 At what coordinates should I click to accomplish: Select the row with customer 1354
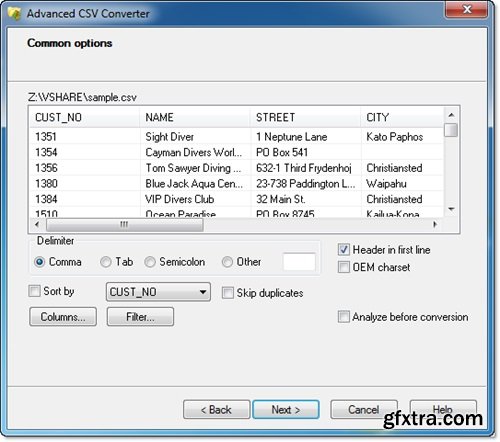(237, 152)
